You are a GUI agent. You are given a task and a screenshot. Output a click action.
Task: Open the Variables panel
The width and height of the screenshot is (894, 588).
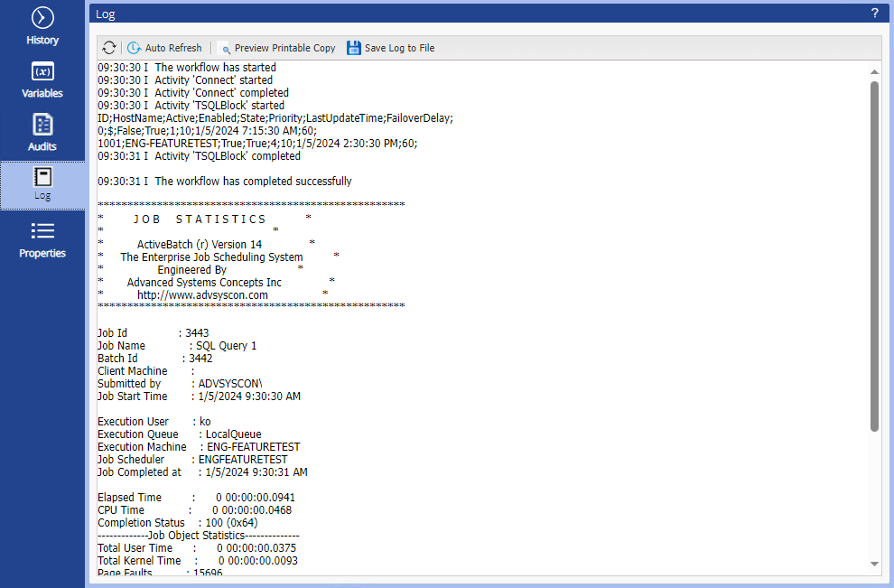[x=42, y=79]
